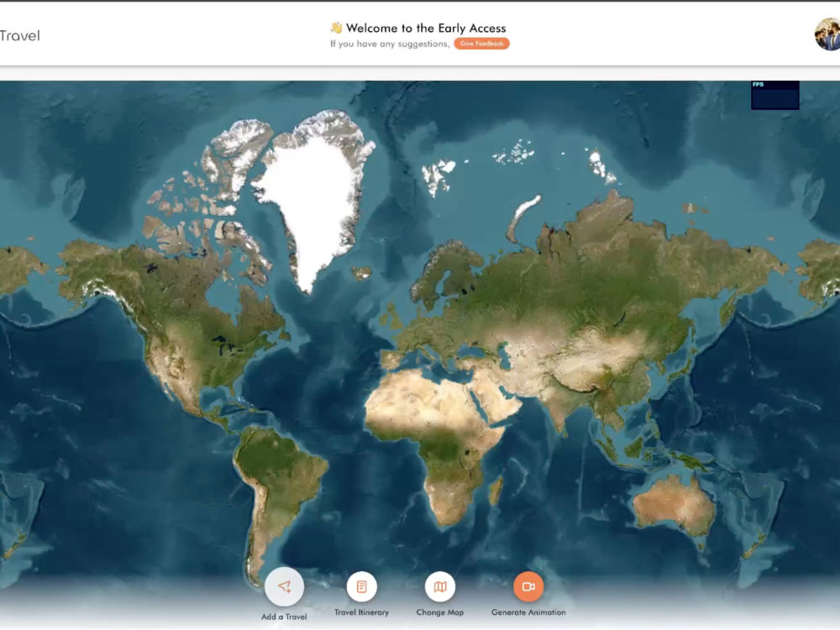Click the Generate Animation camera icon
The width and height of the screenshot is (840, 630).
pyautogui.click(x=528, y=586)
